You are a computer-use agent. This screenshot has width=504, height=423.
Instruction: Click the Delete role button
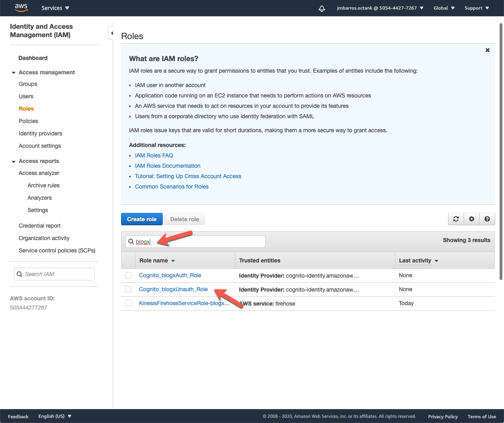point(185,219)
